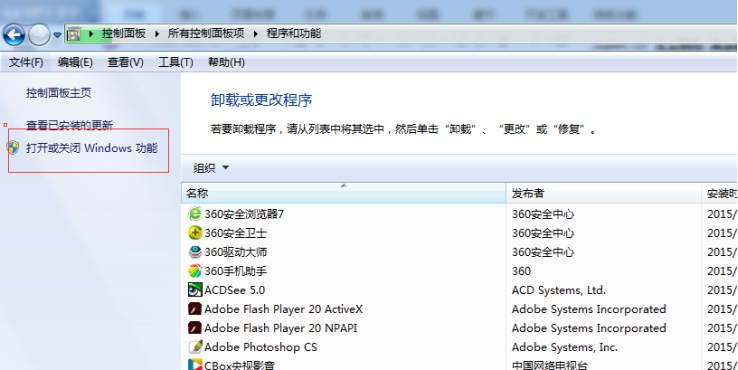This screenshot has height=370, width=738.
Task: Click the 360安全卫士 icon
Action: point(195,233)
